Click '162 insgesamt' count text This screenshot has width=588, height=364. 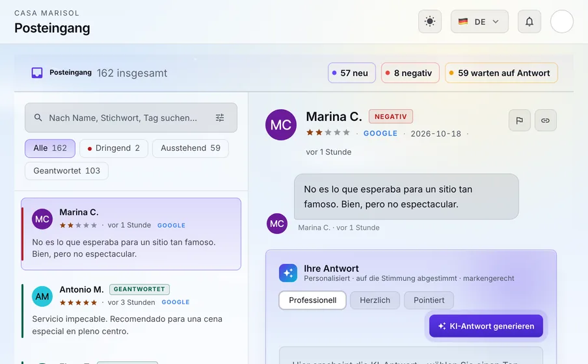point(132,73)
